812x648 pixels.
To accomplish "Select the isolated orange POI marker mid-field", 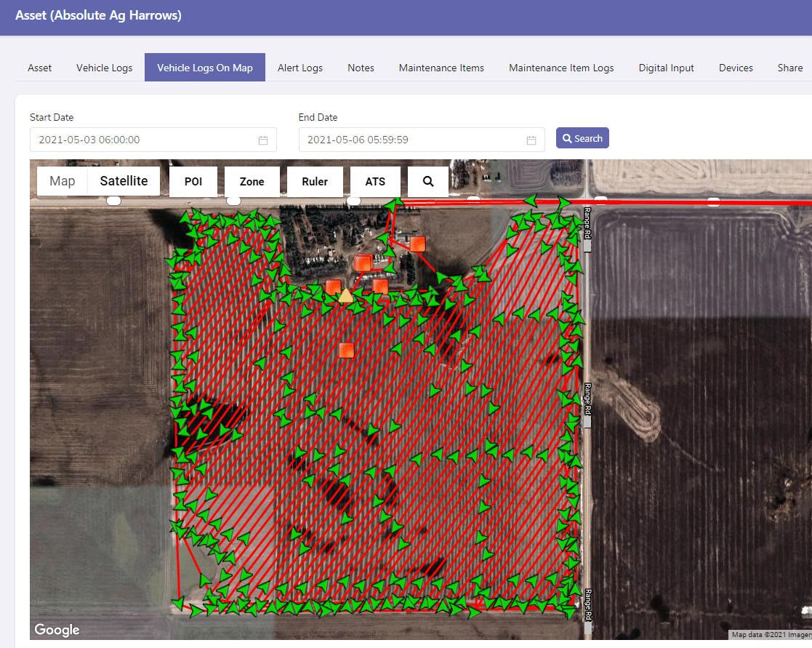I will 346,349.
